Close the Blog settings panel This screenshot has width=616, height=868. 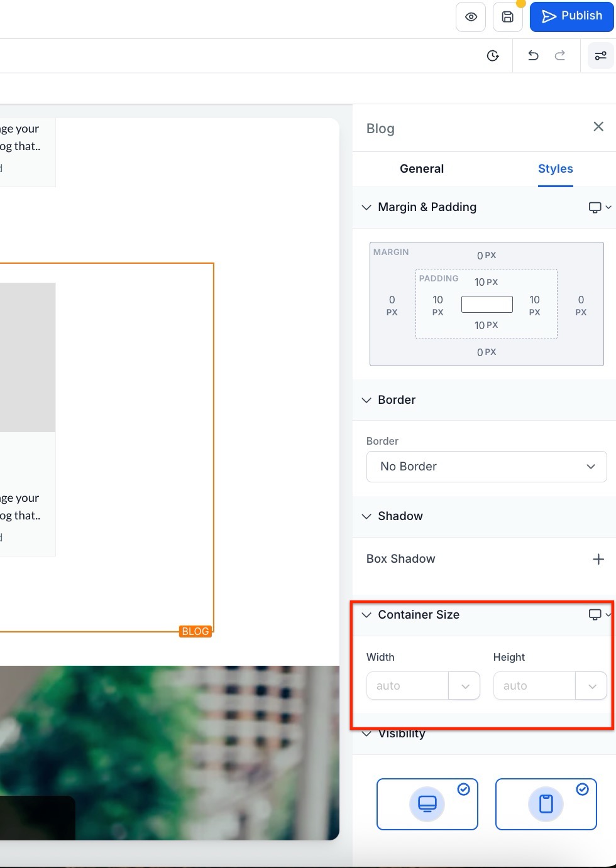598,127
